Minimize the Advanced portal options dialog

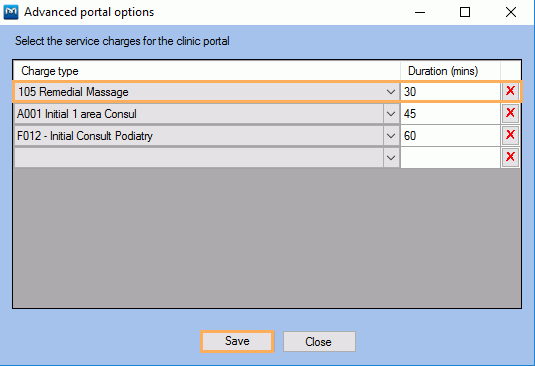click(420, 12)
